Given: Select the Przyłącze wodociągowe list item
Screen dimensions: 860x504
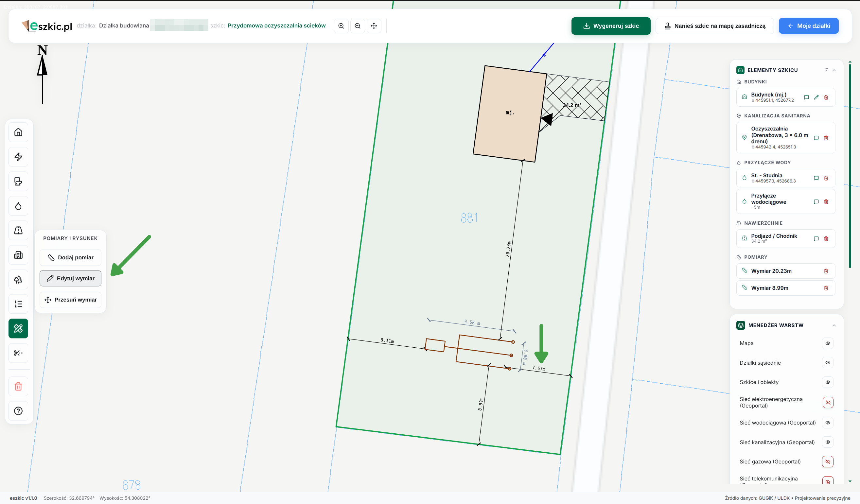Looking at the screenshot, I should (785, 201).
